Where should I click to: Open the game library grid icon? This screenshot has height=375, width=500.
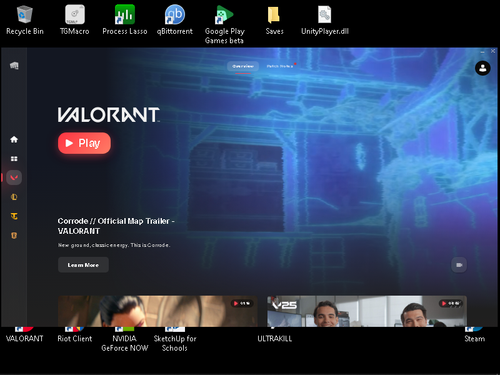[14, 159]
